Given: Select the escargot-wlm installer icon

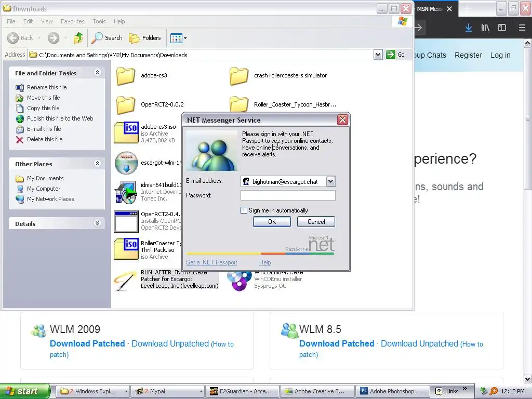Looking at the screenshot, I should click(126, 163).
